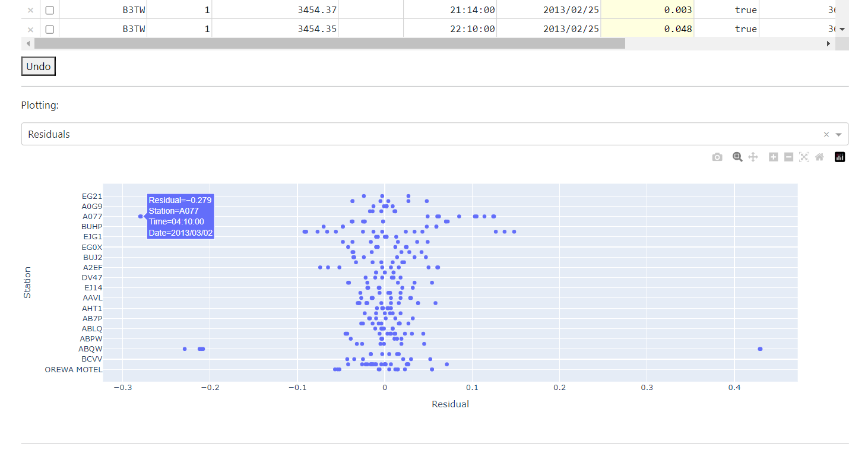Reset axes with the home icon
This screenshot has width=868, height=453.
(819, 157)
